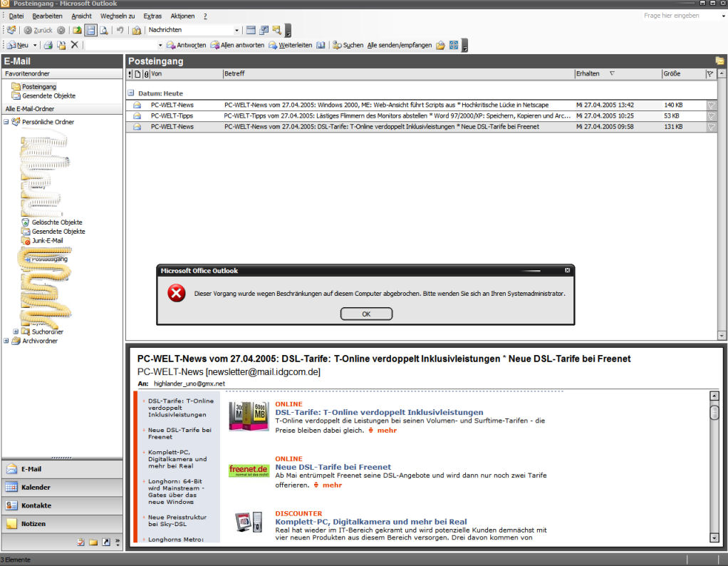Toggle flag on the PC-WELT-Tipps message
Screen dimensions: 728x566
point(711,115)
